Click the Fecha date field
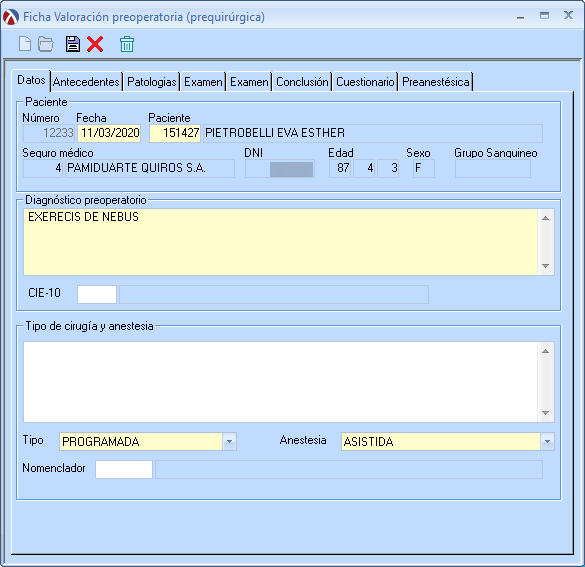 (109, 133)
